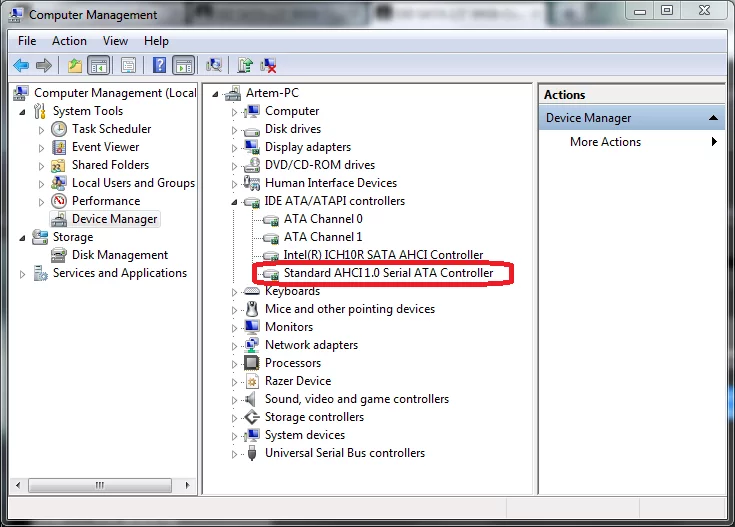Viewport: 735px width, 527px height.
Task: Click the Razer Device icon
Action: click(x=252, y=381)
